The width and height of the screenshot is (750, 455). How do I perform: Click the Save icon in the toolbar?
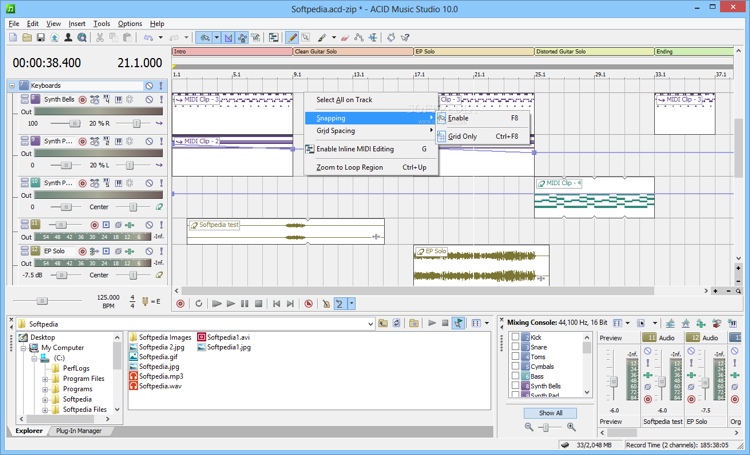(x=40, y=38)
